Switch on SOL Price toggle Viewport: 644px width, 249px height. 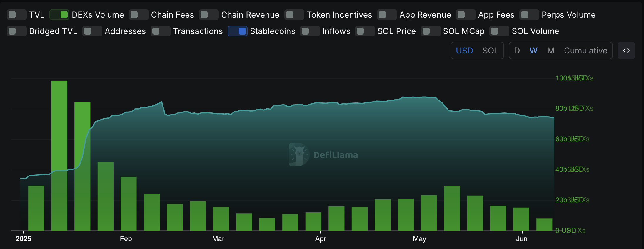point(365,31)
